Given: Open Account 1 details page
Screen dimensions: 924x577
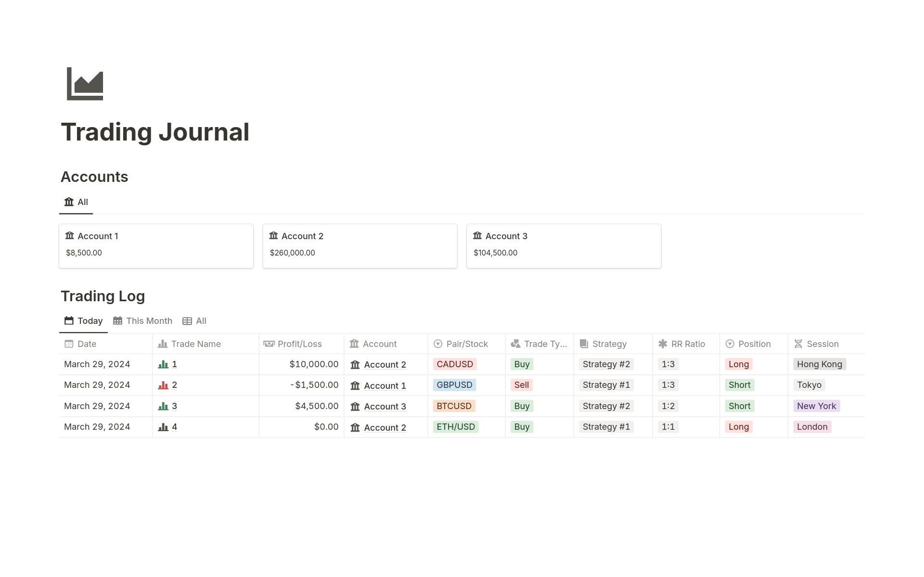Looking at the screenshot, I should tap(99, 235).
